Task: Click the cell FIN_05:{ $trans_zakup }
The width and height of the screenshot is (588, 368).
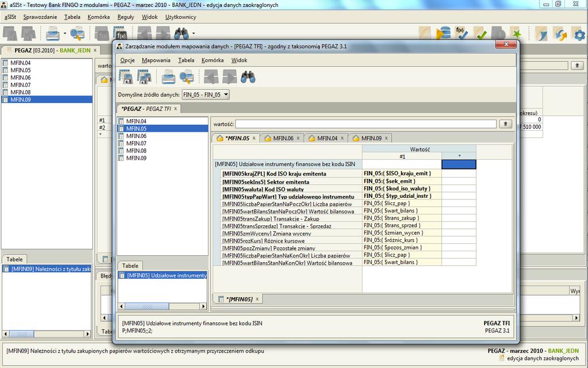Action: [401, 218]
